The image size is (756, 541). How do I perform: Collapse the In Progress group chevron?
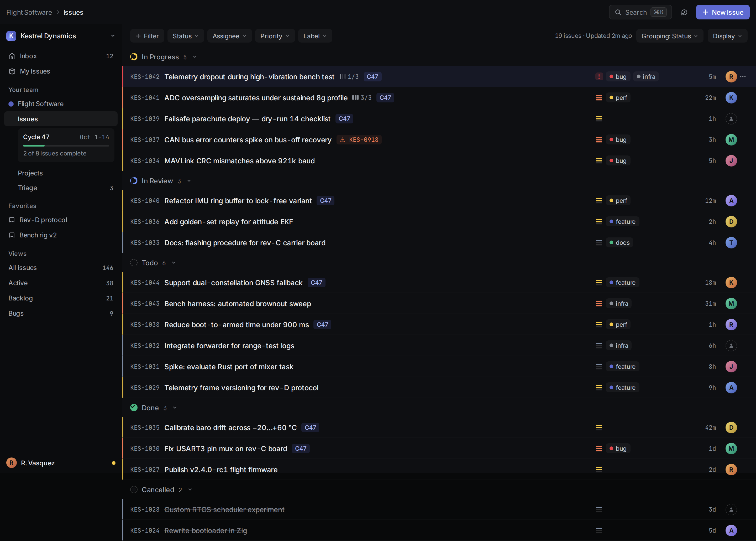pos(195,57)
